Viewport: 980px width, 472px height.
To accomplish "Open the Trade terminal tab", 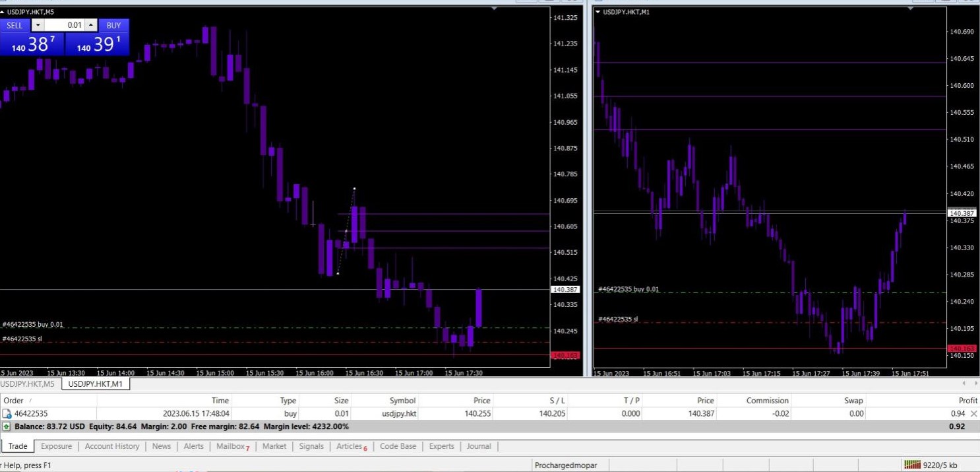I will coord(18,446).
